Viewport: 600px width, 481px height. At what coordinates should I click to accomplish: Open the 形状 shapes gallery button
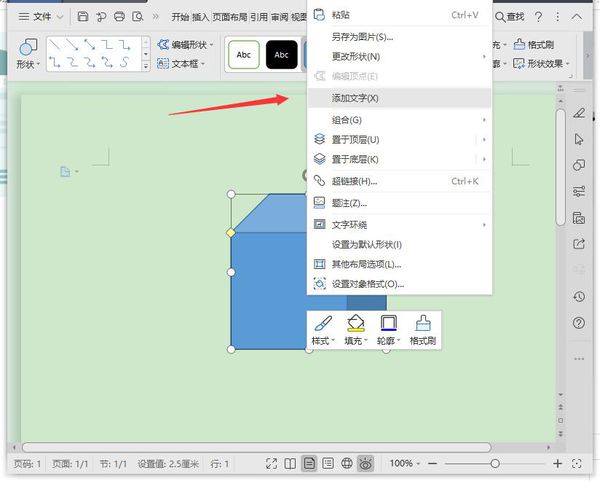click(28, 54)
